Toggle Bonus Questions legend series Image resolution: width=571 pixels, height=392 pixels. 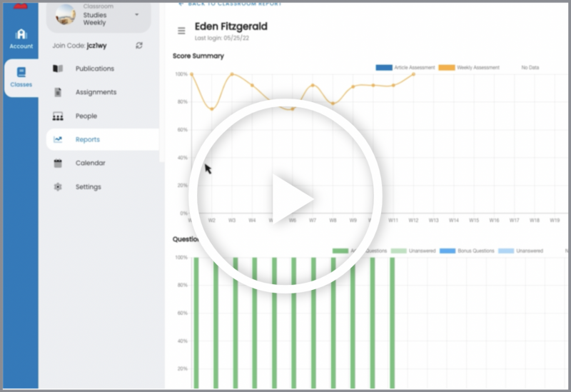pyautogui.click(x=475, y=251)
